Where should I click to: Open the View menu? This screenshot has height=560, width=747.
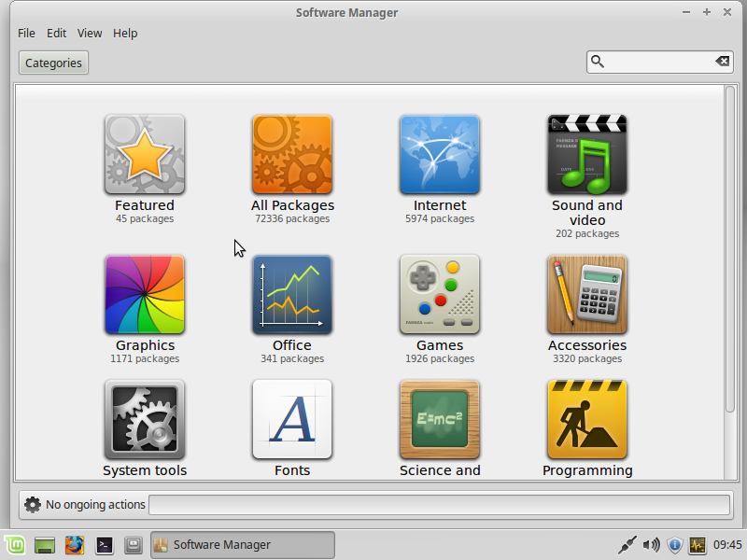click(90, 33)
